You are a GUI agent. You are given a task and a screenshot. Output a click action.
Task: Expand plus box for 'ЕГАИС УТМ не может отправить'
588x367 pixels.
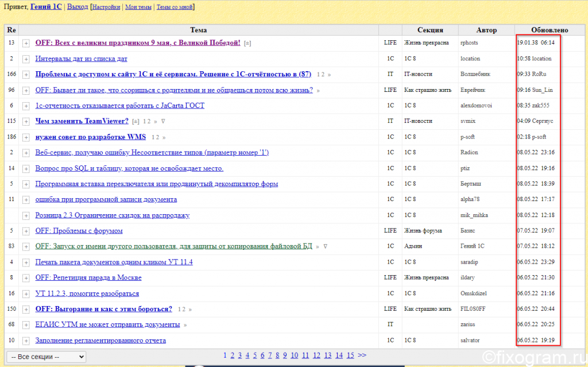coord(26,325)
